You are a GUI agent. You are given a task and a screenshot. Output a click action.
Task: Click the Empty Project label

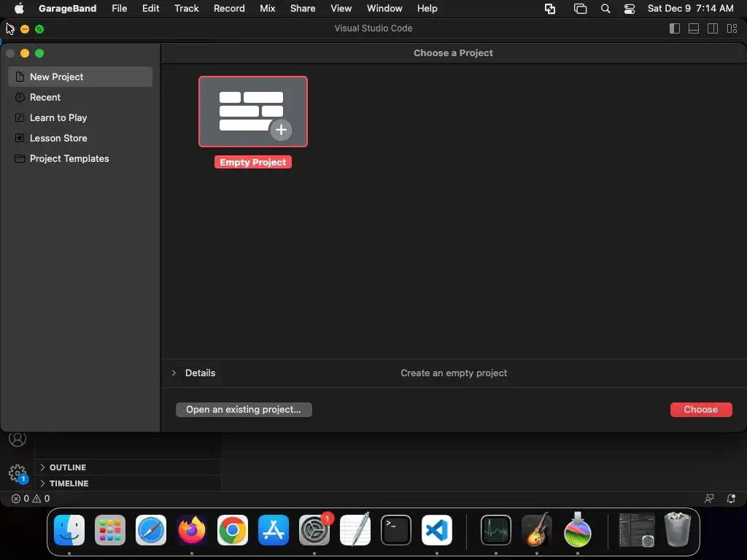tap(253, 163)
